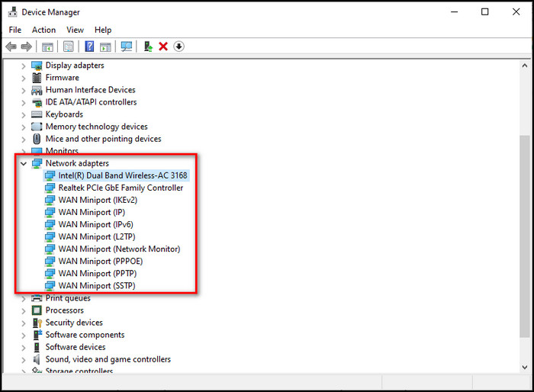The height and width of the screenshot is (392, 534).
Task: Select the Software devices label
Action: pos(76,347)
